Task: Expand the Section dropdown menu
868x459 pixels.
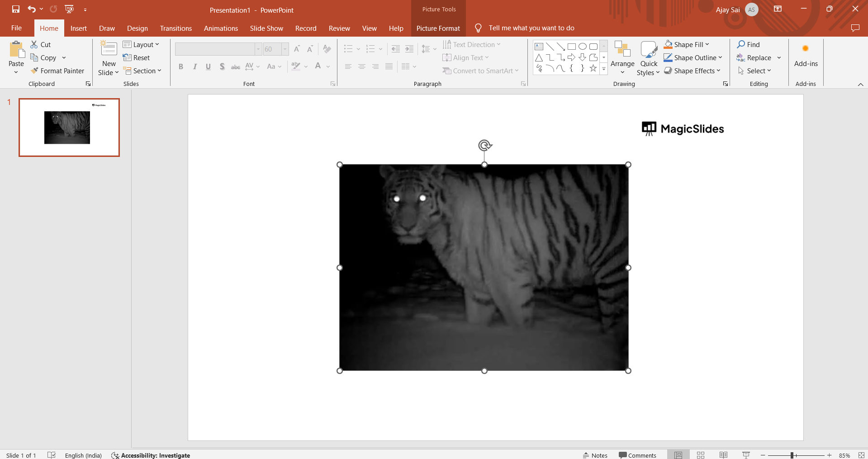Action: pyautogui.click(x=142, y=71)
